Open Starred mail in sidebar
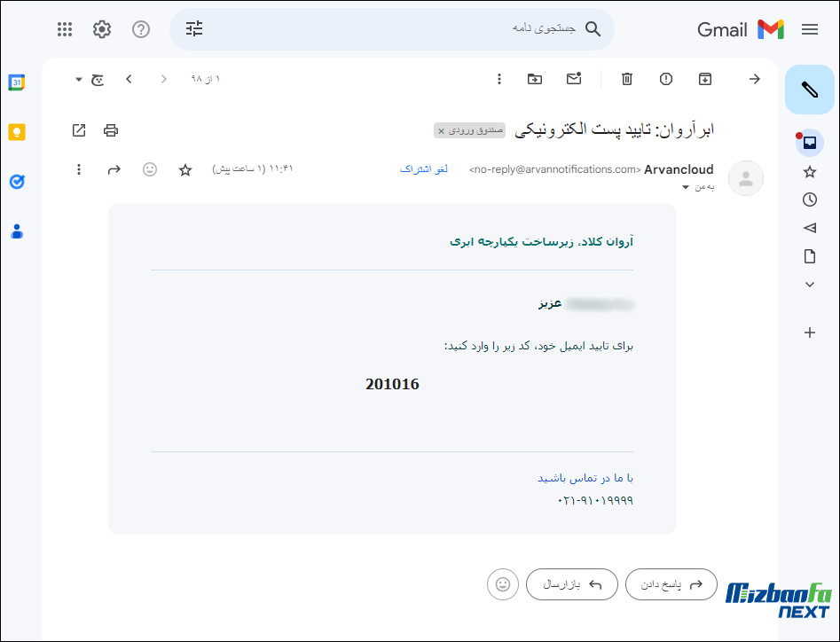 pyautogui.click(x=810, y=172)
